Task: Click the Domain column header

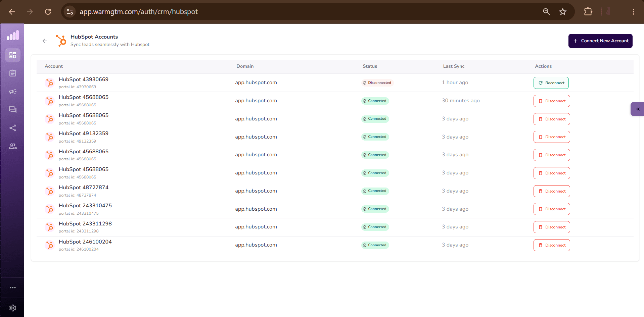Action: tap(245, 66)
